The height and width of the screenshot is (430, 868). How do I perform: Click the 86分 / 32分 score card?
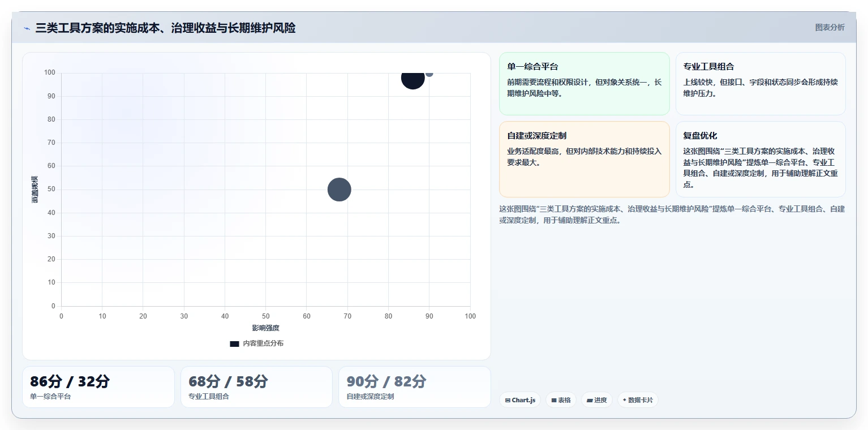coord(98,387)
